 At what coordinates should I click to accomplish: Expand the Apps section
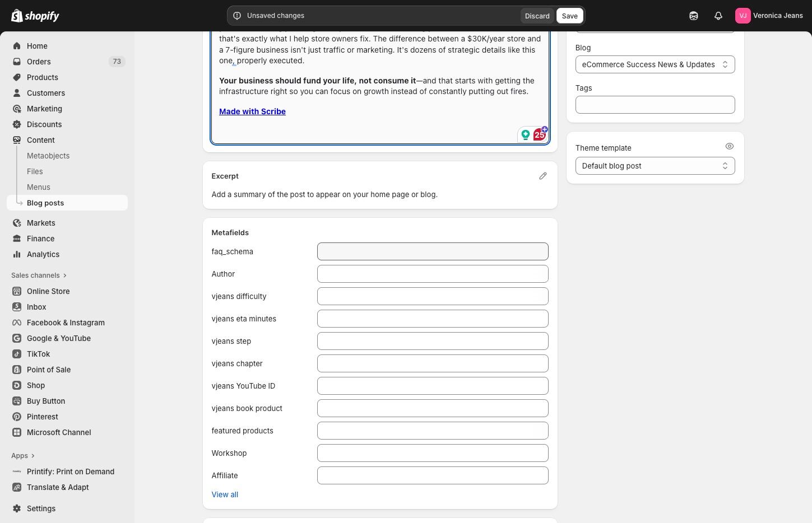point(23,456)
